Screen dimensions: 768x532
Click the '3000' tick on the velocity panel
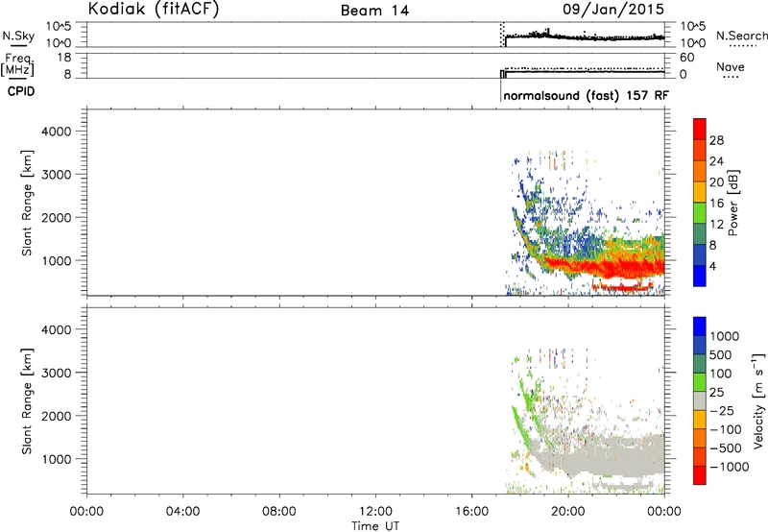coord(56,373)
